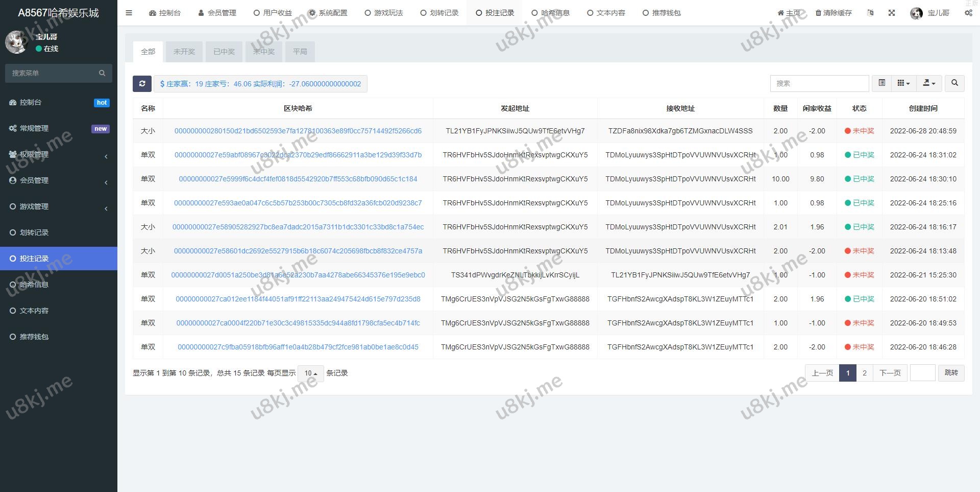Click the sidebar search magnifier icon
980x492 pixels.
102,73
